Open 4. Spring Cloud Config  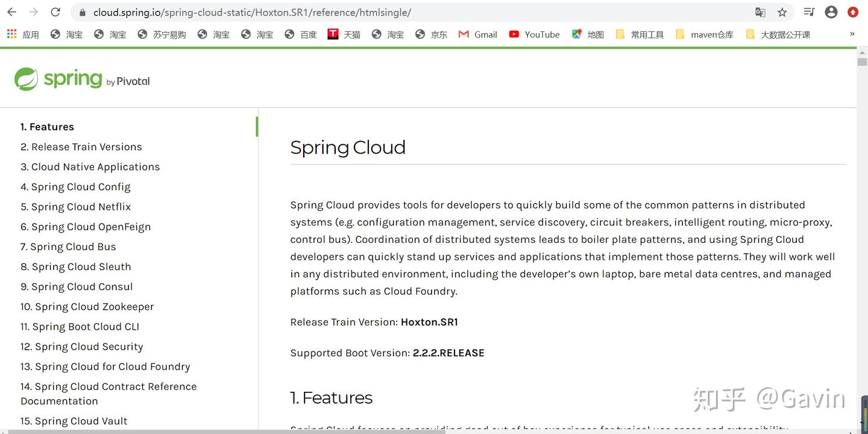pos(75,187)
